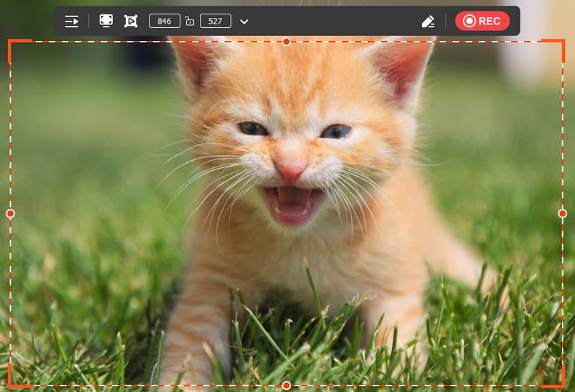Start recording with the REC button
Viewport: 575px width, 392px height.
click(482, 22)
